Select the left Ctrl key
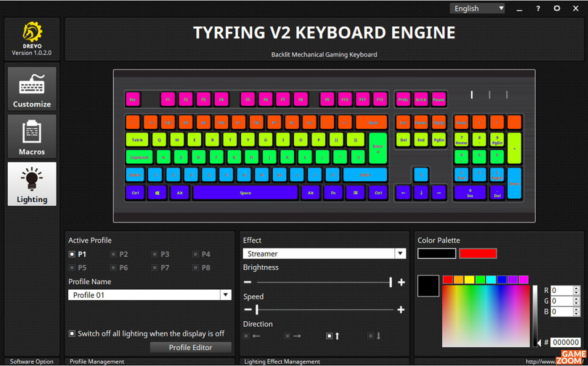The height and width of the screenshot is (366, 588). click(x=135, y=193)
